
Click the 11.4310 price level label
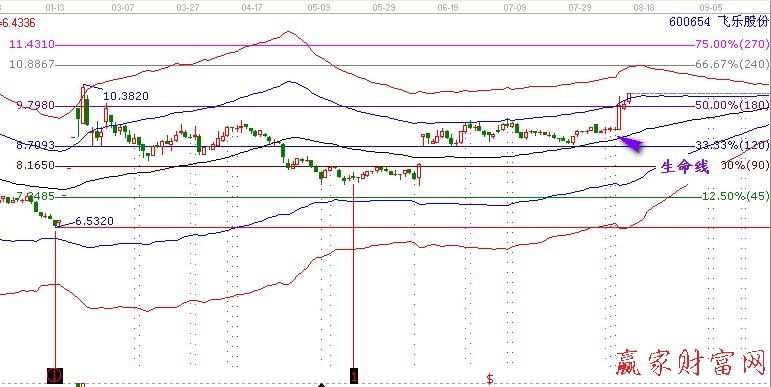(x=31, y=45)
